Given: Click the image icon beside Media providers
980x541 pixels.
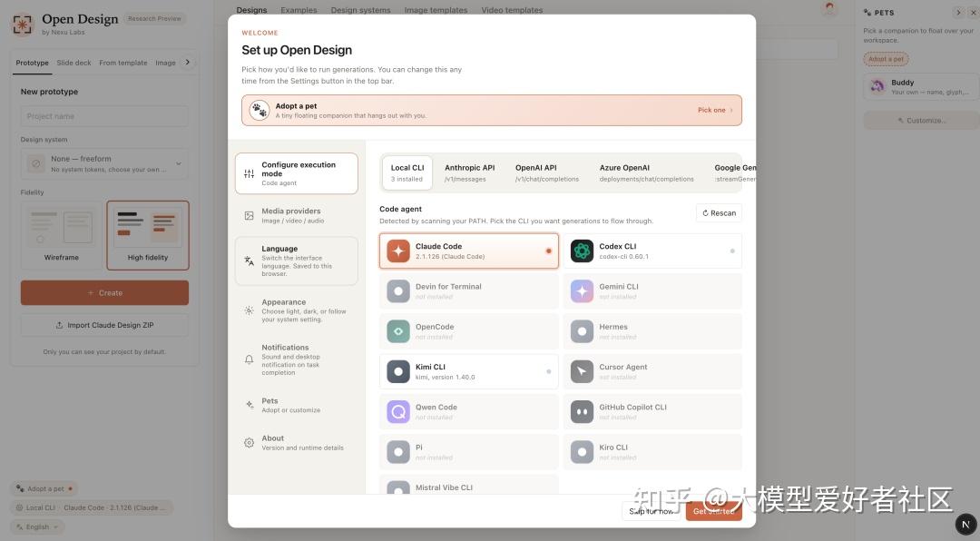Looking at the screenshot, I should point(249,216).
